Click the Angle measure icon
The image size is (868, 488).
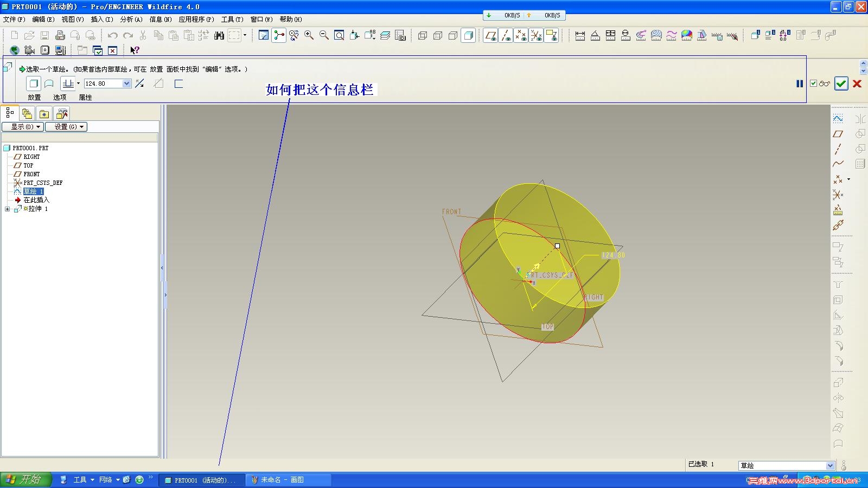tap(595, 35)
